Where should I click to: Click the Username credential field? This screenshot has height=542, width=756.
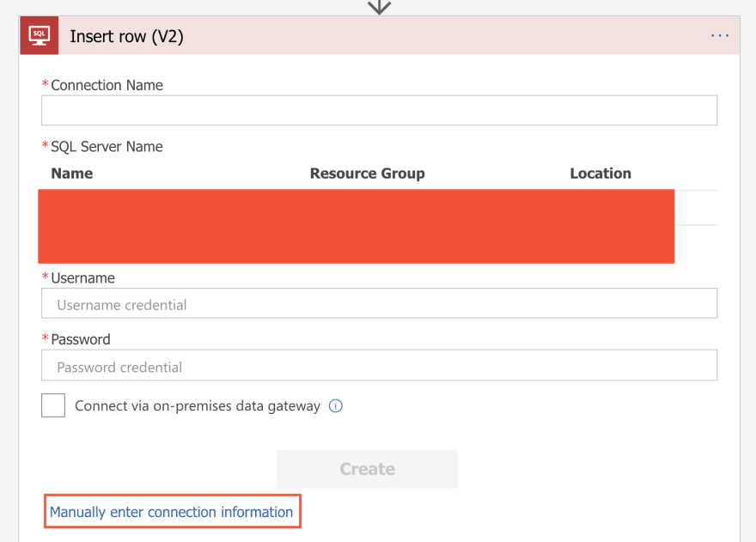click(x=379, y=303)
